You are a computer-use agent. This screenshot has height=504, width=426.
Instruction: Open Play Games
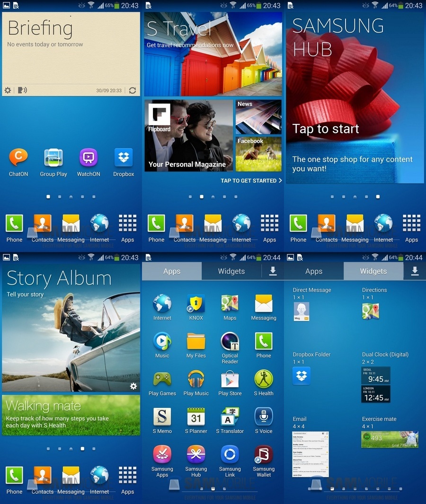pos(162,379)
